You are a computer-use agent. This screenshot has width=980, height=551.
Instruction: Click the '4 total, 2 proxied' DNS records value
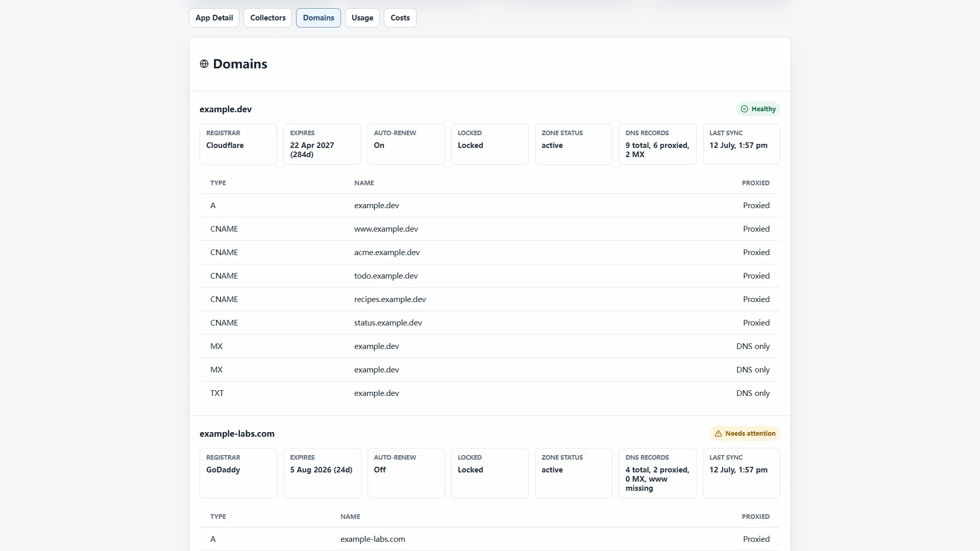[657, 479]
